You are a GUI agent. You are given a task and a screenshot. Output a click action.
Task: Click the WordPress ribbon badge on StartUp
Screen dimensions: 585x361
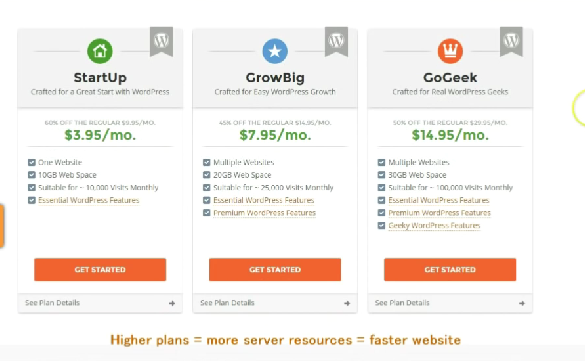pos(161,41)
